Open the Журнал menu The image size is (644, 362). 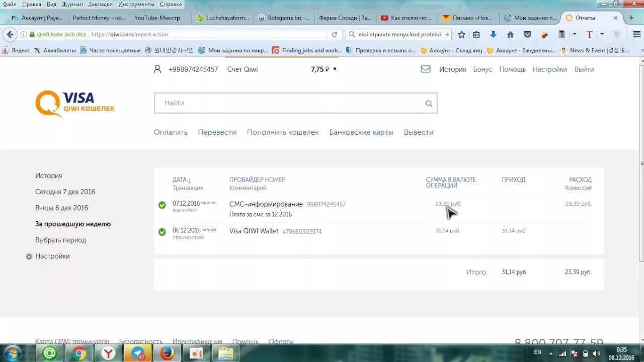coord(72,4)
